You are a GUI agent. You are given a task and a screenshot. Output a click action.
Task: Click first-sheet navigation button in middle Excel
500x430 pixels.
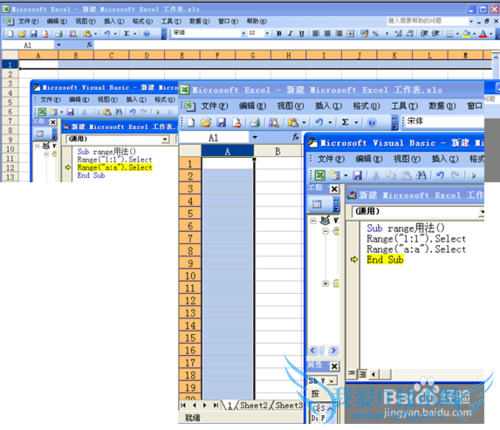coord(183,405)
